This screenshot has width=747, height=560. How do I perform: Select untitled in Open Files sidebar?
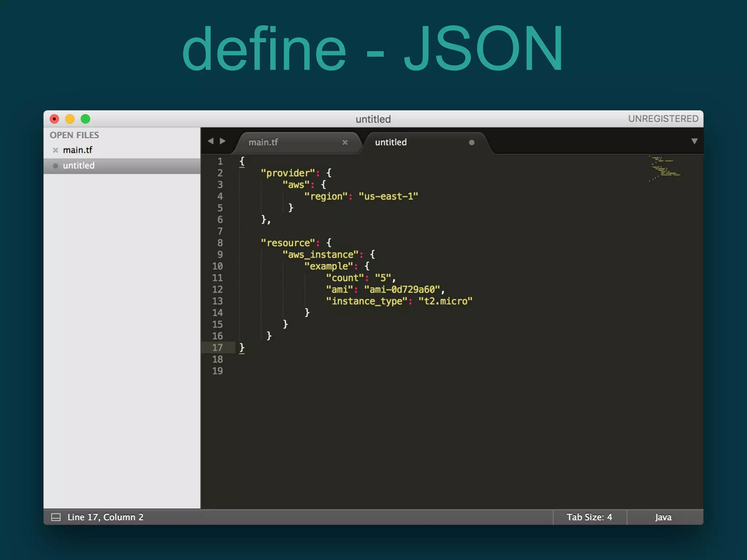tap(122, 166)
